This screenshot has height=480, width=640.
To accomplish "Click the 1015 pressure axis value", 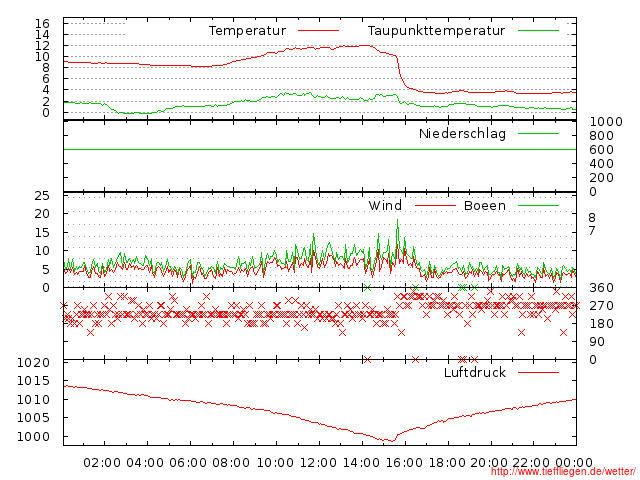I will point(33,381).
